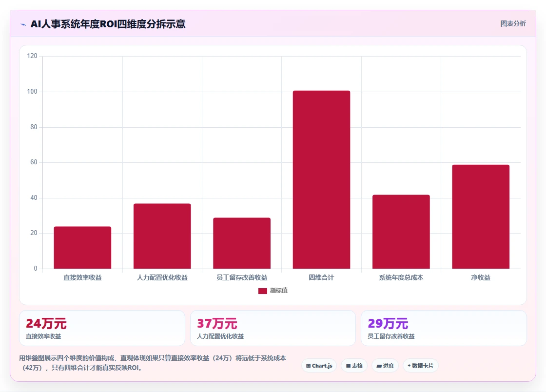
Task: Toggle the 指标值 legend color swatch
Action: point(263,291)
